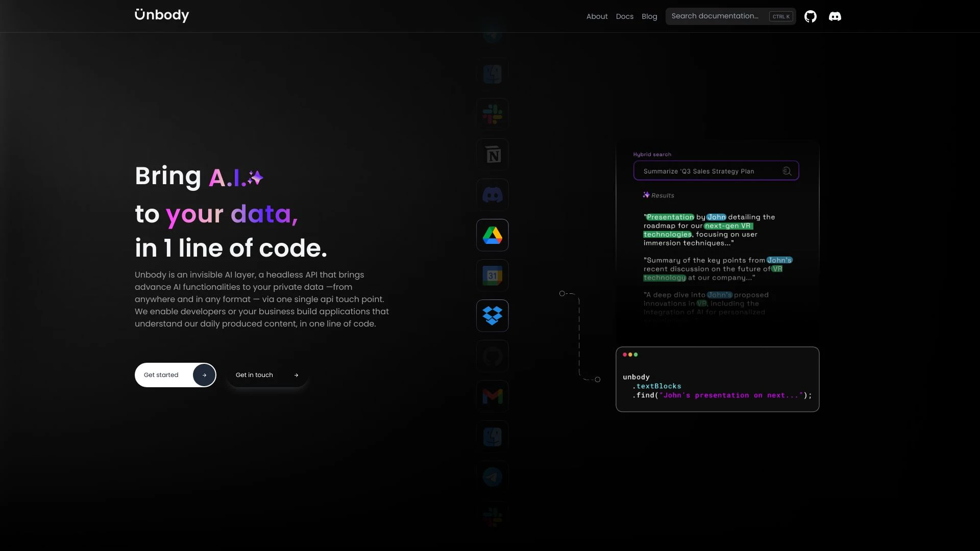
Task: Click the Telegram integration icon
Action: (492, 477)
